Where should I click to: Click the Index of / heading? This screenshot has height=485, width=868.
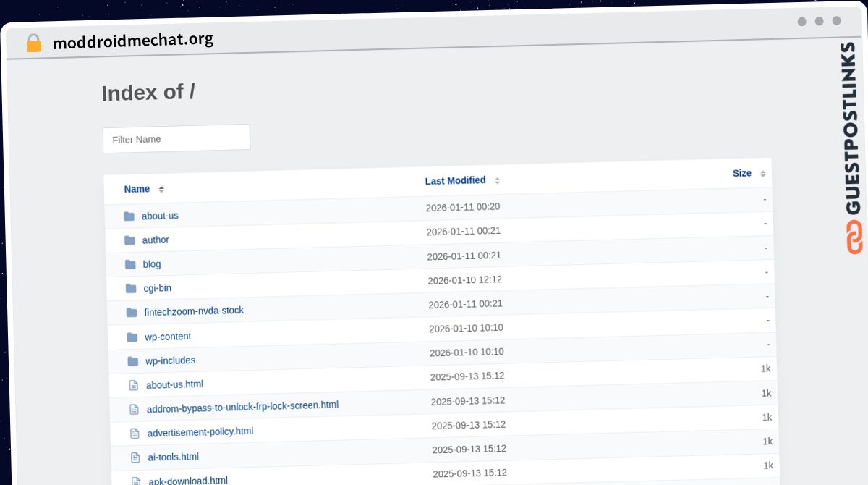(148, 93)
